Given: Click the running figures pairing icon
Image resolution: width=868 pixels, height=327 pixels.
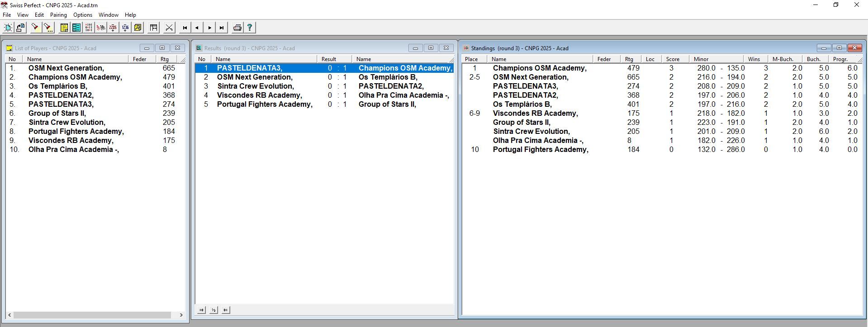Looking at the screenshot, I should 101,28.
